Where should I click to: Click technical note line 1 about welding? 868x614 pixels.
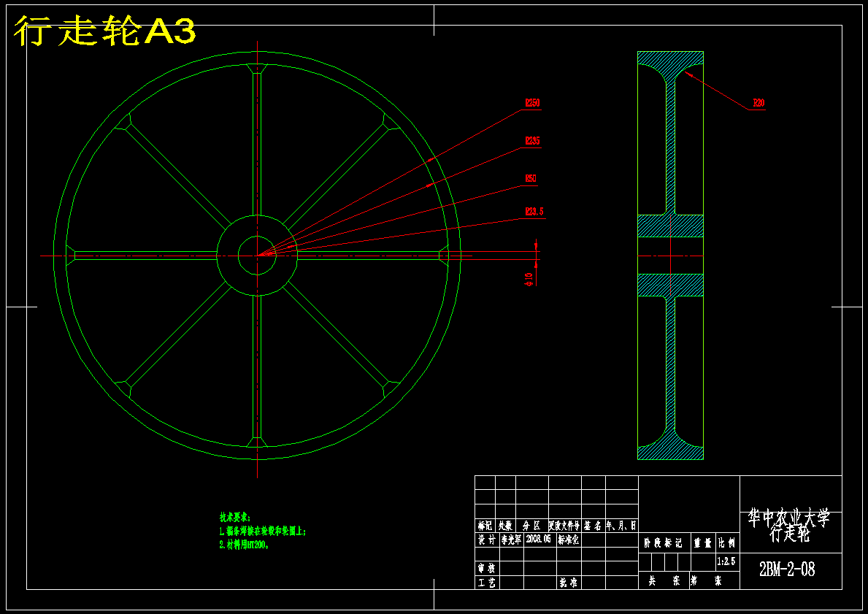pyautogui.click(x=263, y=531)
